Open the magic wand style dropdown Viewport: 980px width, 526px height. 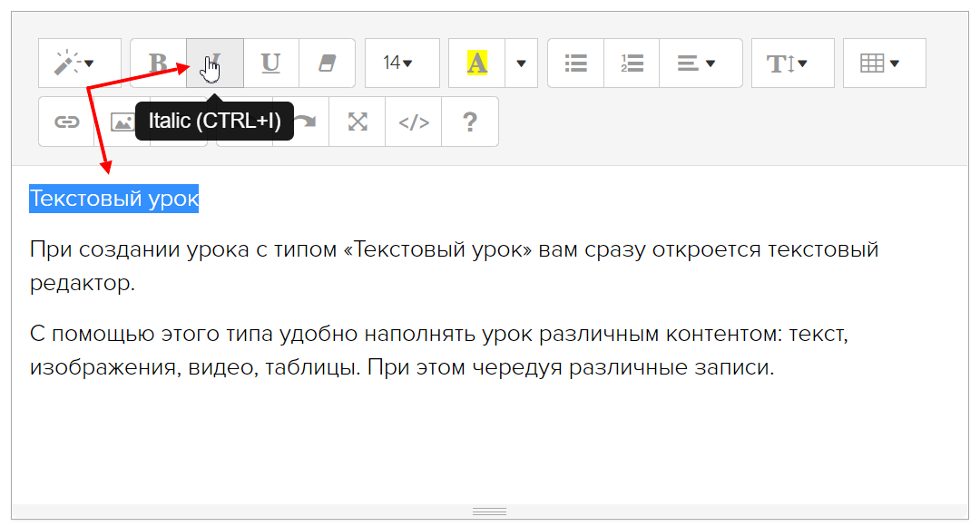tap(79, 63)
